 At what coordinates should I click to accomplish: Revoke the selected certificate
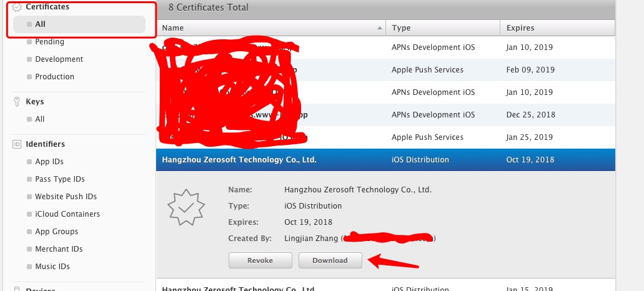260,260
